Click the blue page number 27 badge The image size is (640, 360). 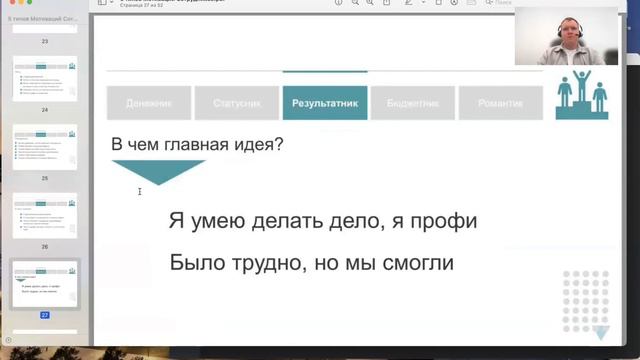45,315
